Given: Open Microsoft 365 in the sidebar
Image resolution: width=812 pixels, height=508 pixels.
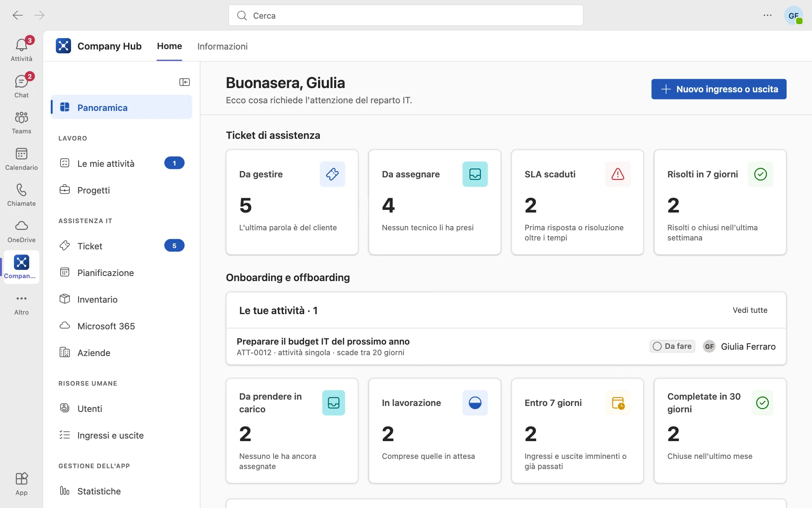Looking at the screenshot, I should (121, 326).
